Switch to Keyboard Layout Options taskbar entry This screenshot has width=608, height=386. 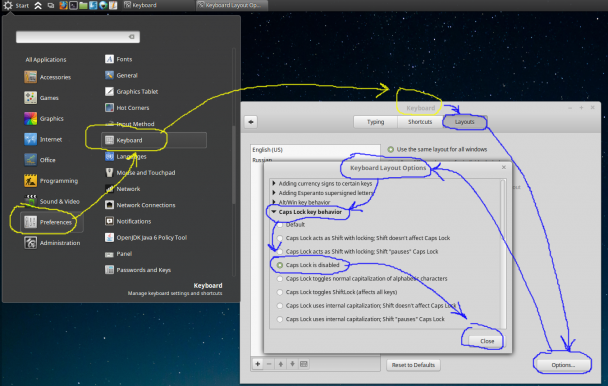(231, 5)
